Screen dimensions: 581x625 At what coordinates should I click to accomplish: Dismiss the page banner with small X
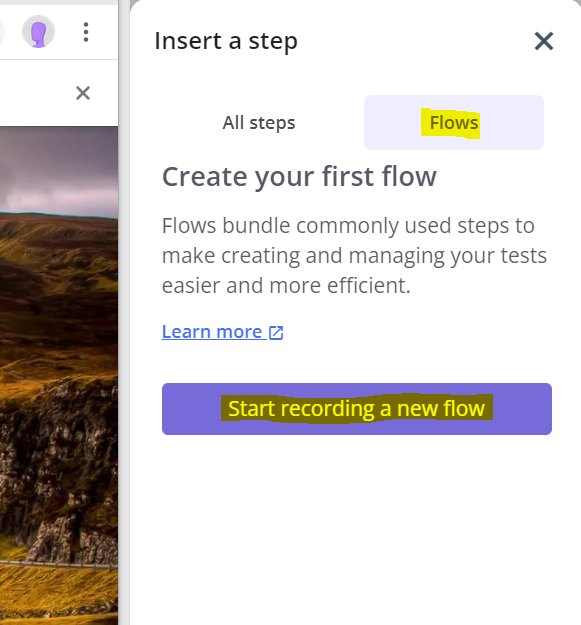pyautogui.click(x=83, y=93)
